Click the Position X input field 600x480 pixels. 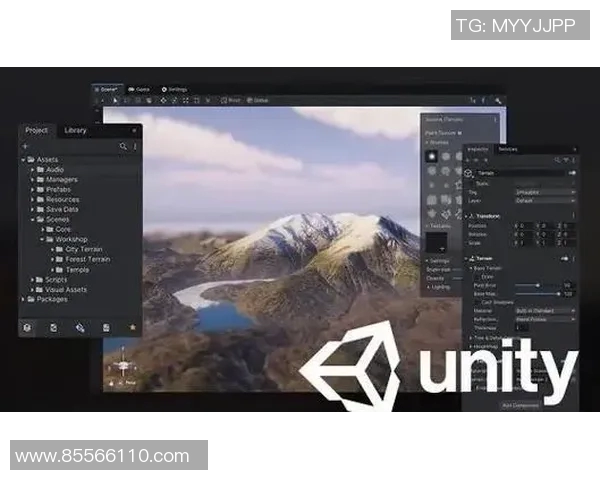click(x=521, y=225)
